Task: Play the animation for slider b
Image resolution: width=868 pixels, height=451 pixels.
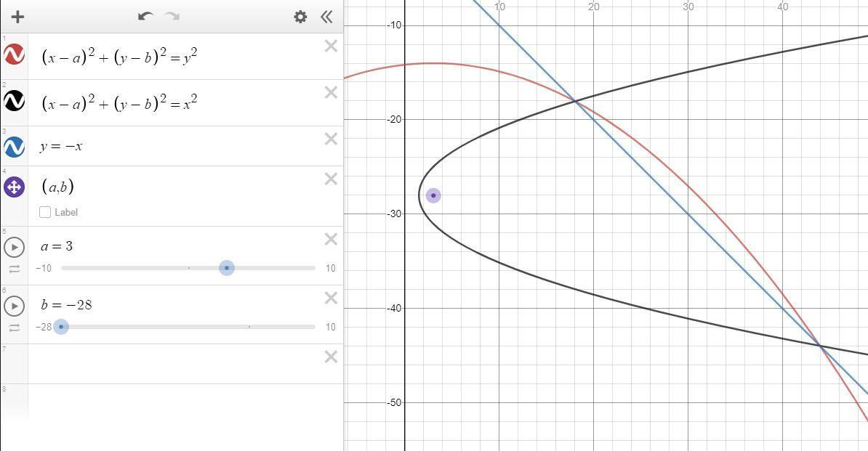Action: pyautogui.click(x=15, y=306)
